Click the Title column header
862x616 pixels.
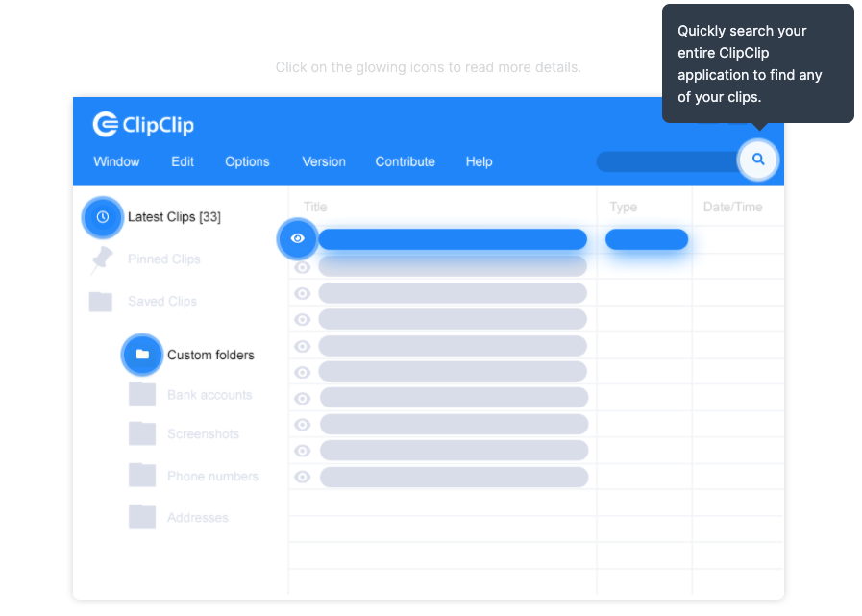(x=315, y=207)
